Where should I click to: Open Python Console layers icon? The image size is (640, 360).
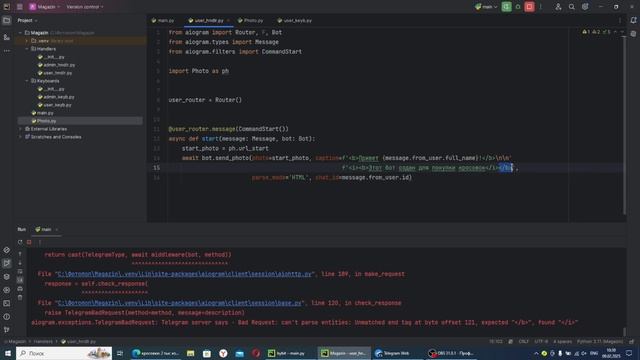tap(7, 277)
